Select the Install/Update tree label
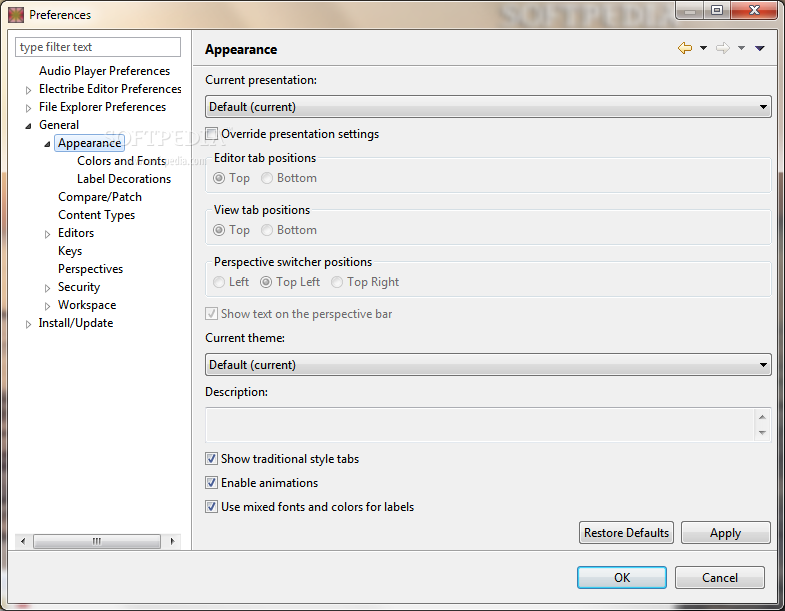The height and width of the screenshot is (611, 785). click(x=76, y=324)
